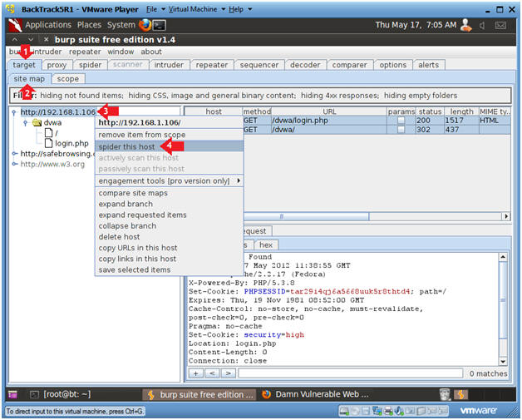The height and width of the screenshot is (420, 522).
Task: Click Firefox icon of Damn Vulnerable Web task
Action: (266, 394)
